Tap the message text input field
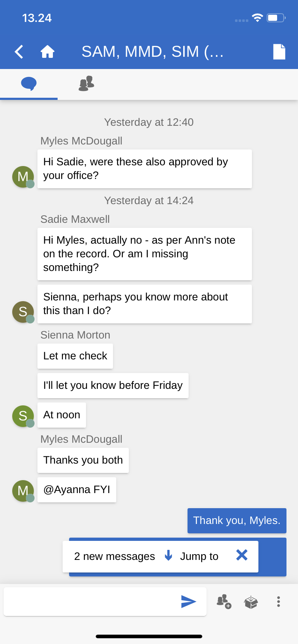Image resolution: width=298 pixels, height=644 pixels. click(x=90, y=602)
